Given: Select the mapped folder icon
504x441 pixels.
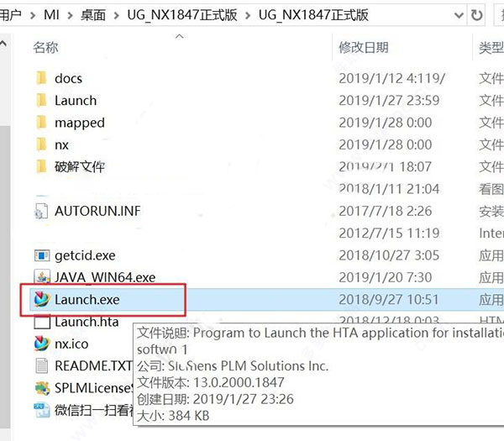Looking at the screenshot, I should click(41, 123).
